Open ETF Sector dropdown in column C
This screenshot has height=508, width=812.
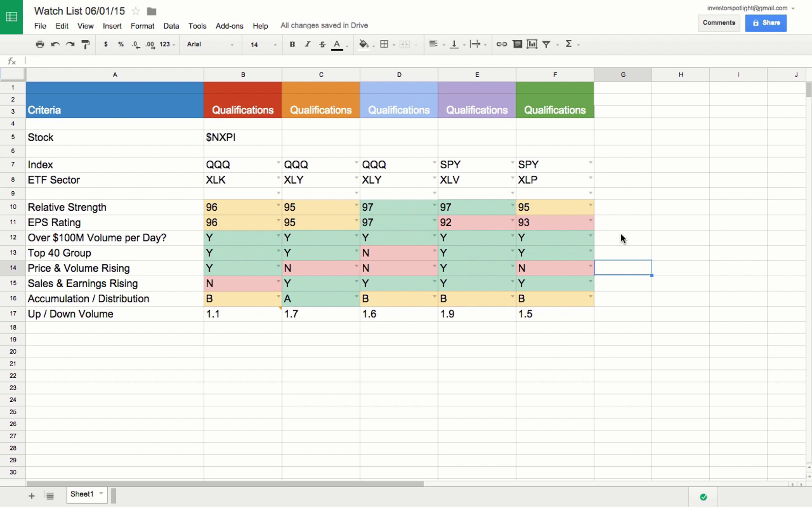click(356, 178)
